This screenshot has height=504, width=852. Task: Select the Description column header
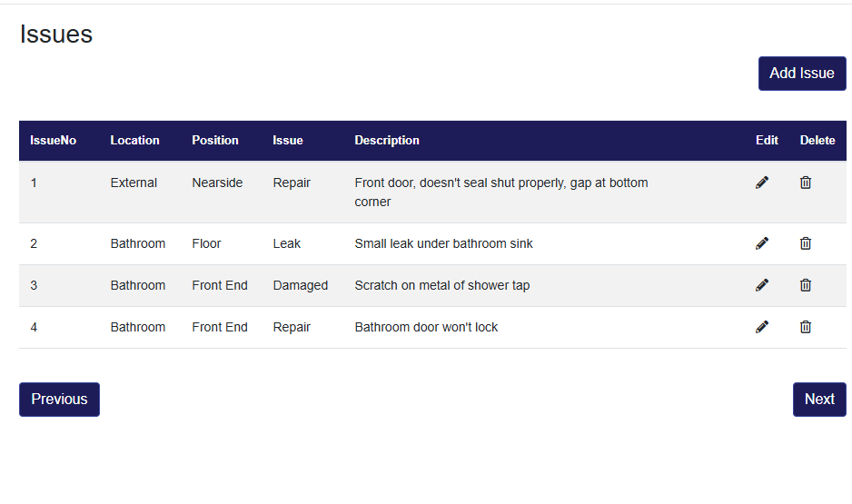point(387,141)
